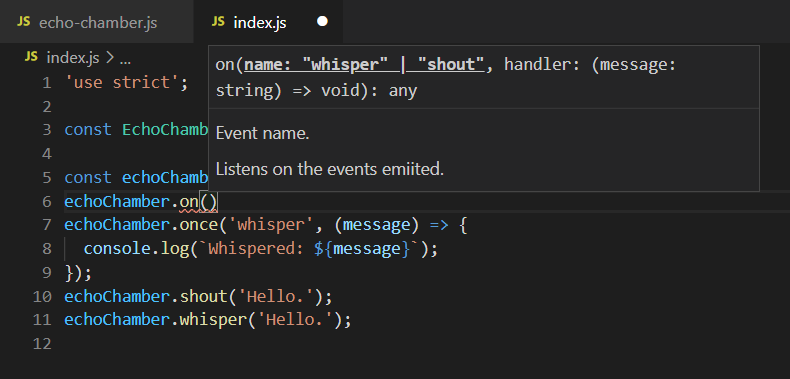
Task: Click the highlighted name parameter in tooltip
Action: click(364, 65)
